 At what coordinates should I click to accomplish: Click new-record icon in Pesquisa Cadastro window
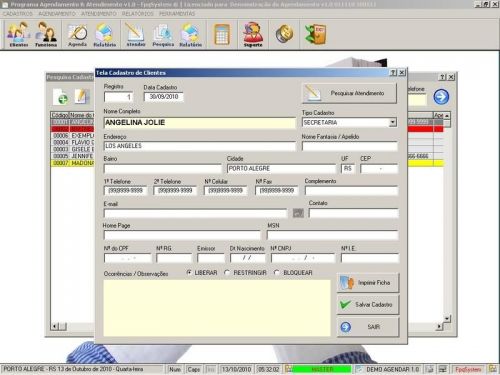(x=61, y=97)
